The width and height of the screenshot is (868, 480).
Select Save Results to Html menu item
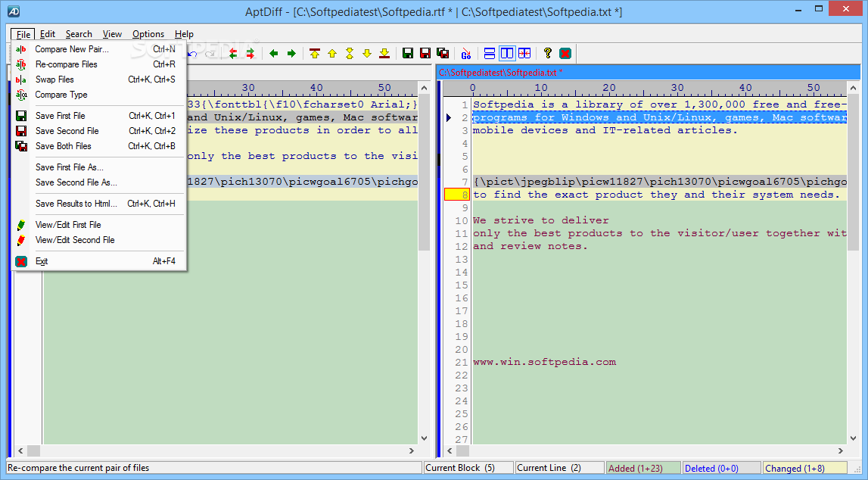98,204
